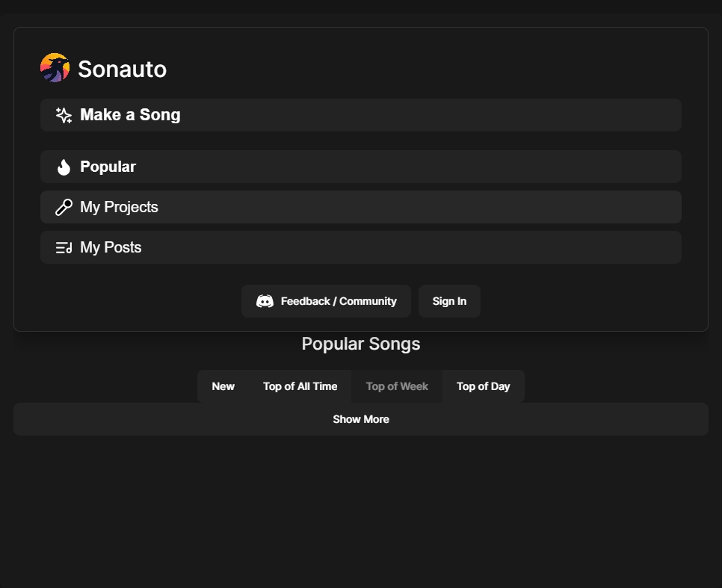Click the microphone icon next to My Projects
This screenshot has width=722, height=588.
point(64,206)
